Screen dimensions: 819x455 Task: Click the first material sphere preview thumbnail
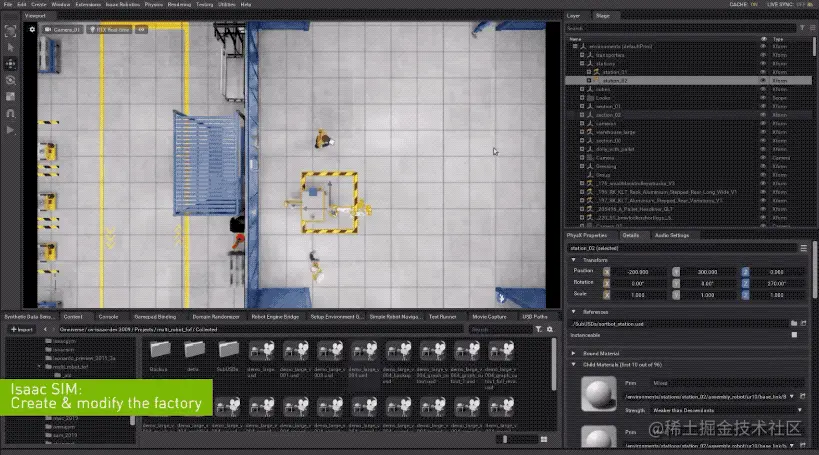[x=599, y=394]
